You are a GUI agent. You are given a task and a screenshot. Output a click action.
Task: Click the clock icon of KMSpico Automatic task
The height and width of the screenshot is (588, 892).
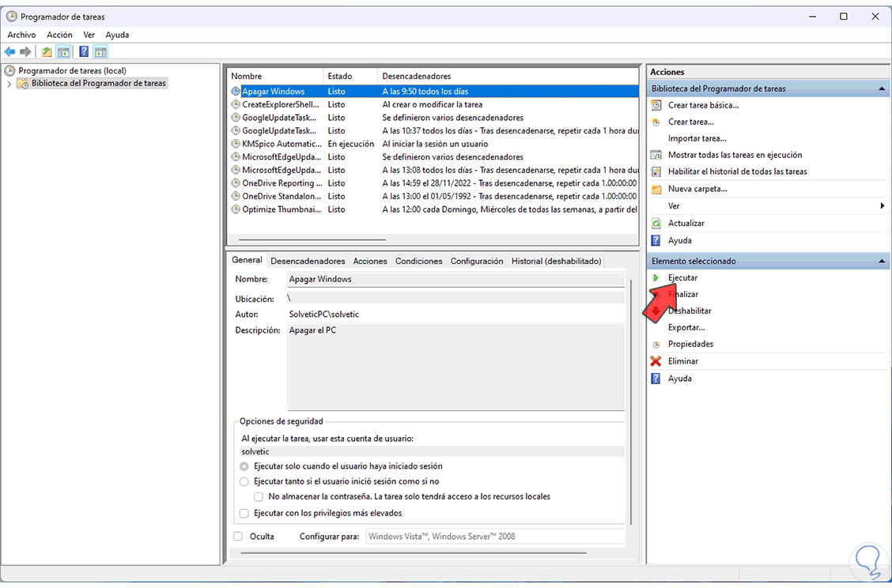point(236,144)
